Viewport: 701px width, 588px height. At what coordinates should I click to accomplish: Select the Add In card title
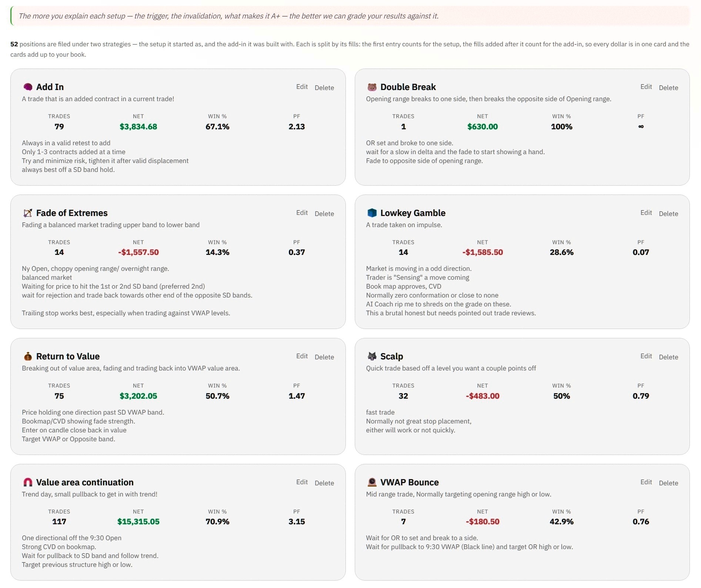point(50,87)
